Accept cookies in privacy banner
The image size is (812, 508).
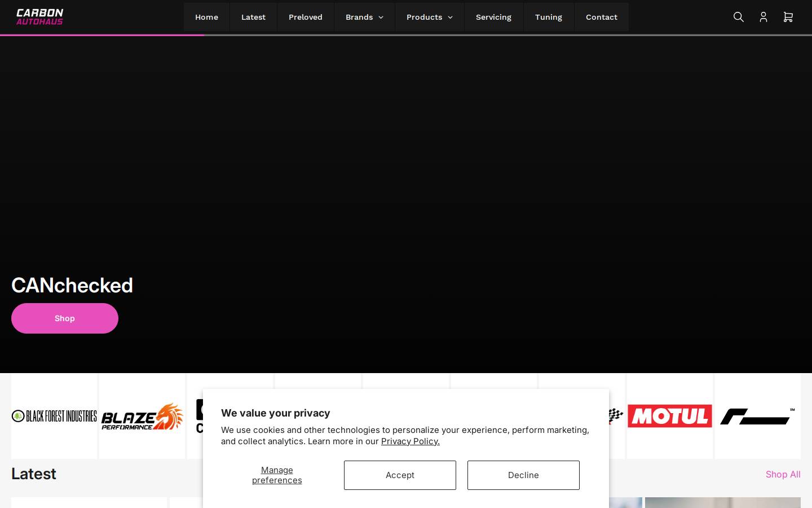(x=400, y=475)
